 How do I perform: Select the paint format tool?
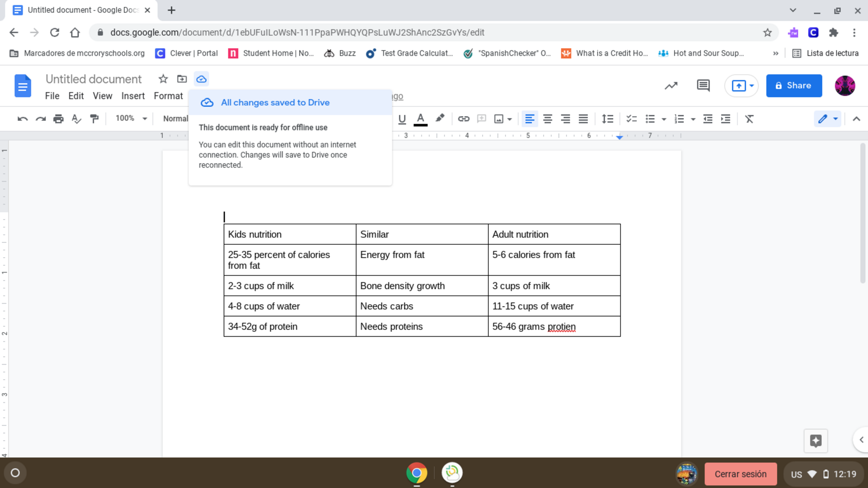(x=94, y=119)
